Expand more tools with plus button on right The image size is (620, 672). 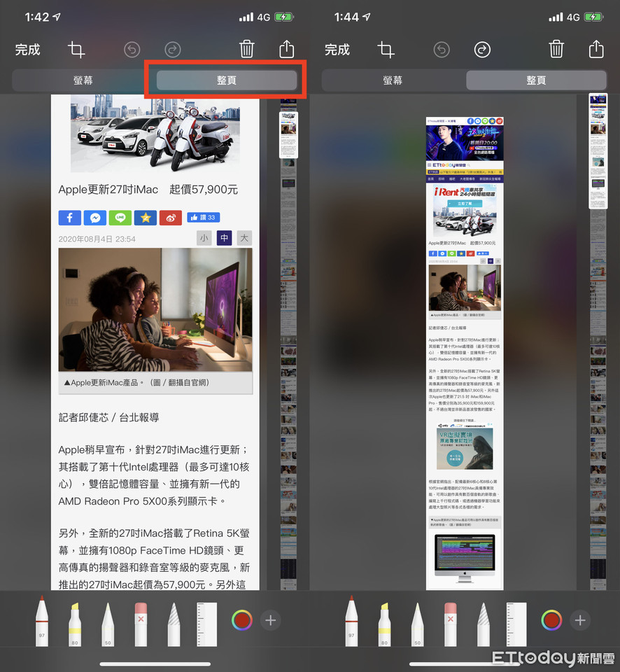tap(579, 619)
